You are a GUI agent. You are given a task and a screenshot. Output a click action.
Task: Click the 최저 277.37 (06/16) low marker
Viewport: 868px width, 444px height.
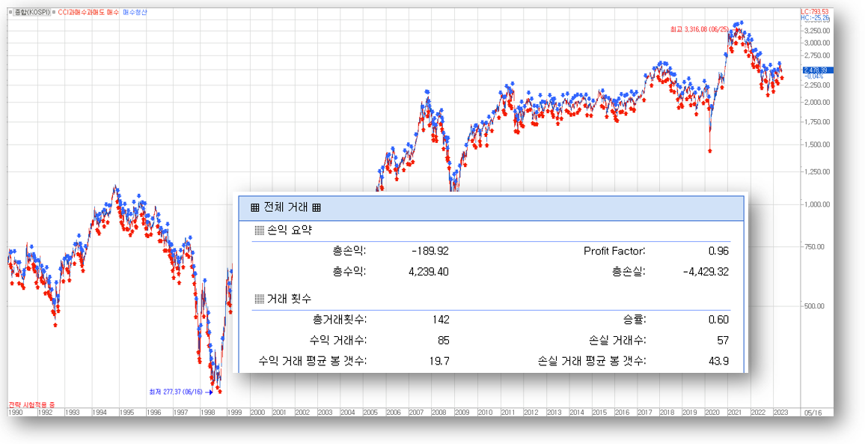(176, 392)
